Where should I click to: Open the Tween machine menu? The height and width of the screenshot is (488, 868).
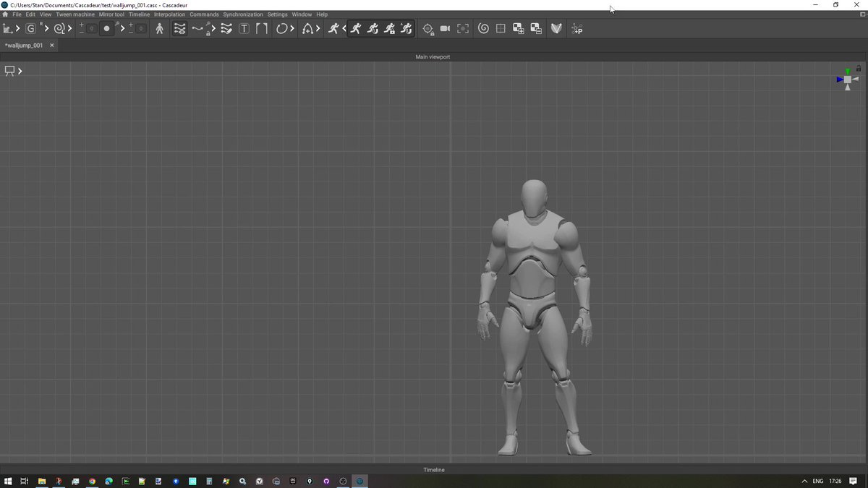pos(75,14)
